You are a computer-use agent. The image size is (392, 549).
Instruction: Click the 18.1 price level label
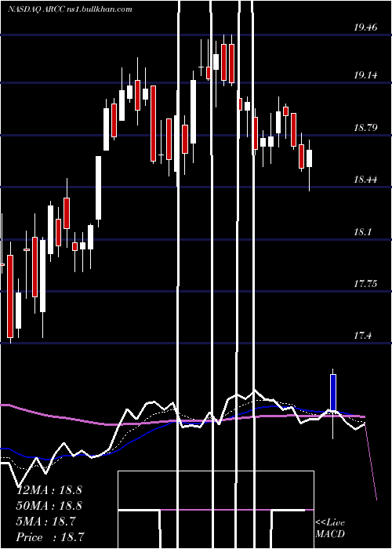click(x=363, y=232)
